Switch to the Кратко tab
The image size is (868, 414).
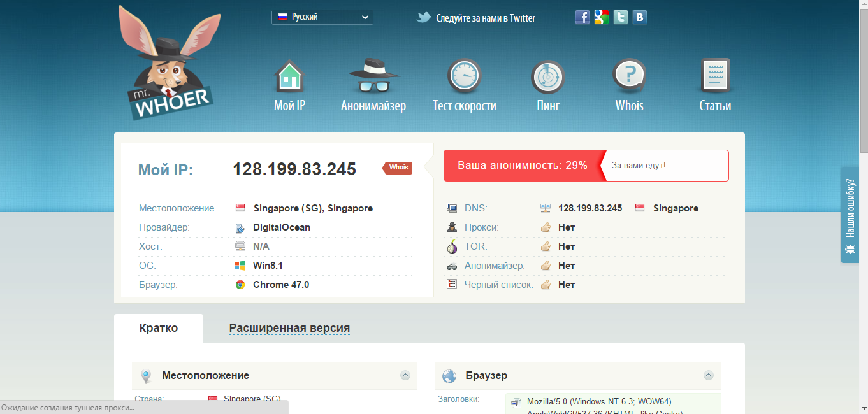click(159, 329)
